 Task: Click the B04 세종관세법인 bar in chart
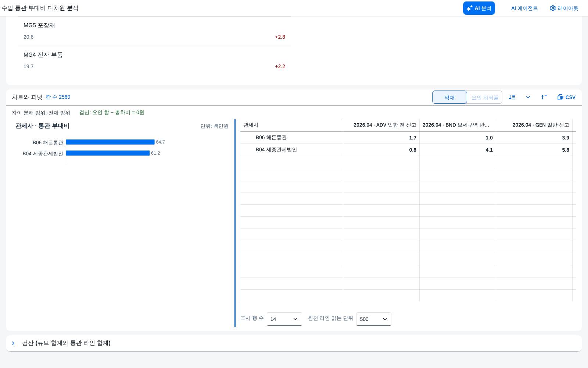click(x=108, y=153)
